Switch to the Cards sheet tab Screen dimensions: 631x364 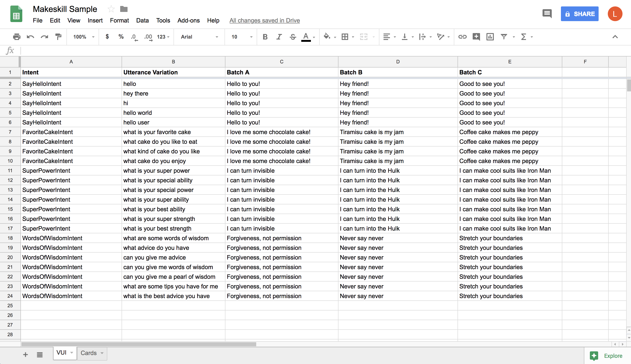point(89,353)
